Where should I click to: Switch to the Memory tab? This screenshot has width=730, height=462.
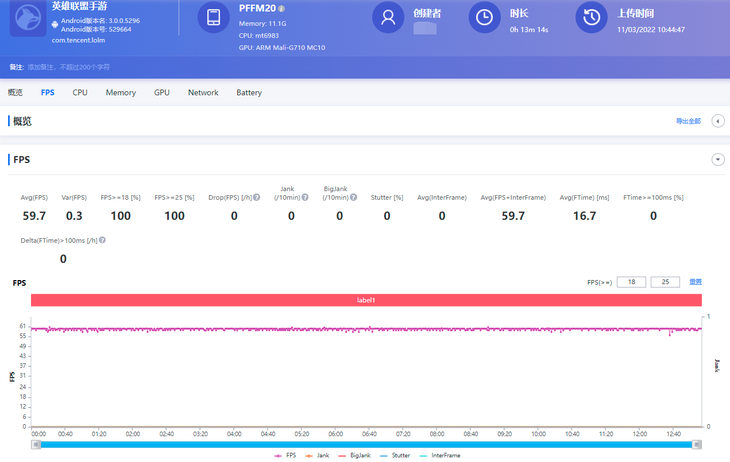(121, 93)
